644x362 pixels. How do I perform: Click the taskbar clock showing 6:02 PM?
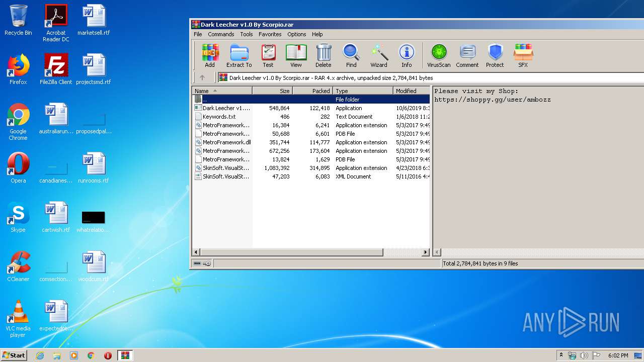coord(618,355)
